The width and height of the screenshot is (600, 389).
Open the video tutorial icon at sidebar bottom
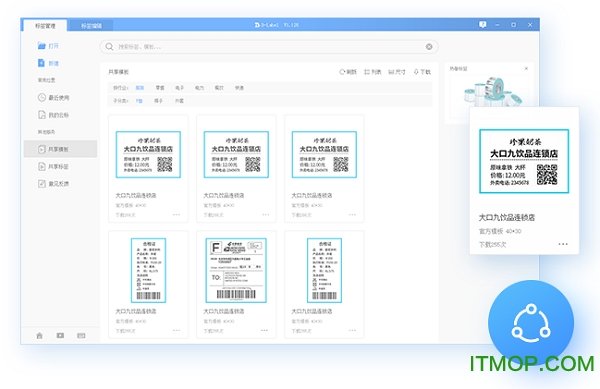click(60, 335)
